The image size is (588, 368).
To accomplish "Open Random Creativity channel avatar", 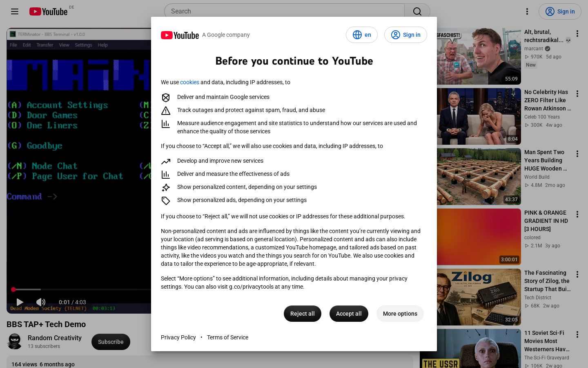I will pos(15,341).
